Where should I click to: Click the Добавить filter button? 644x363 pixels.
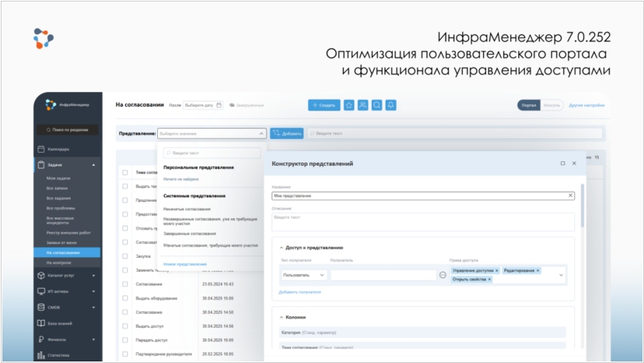pyautogui.click(x=287, y=134)
